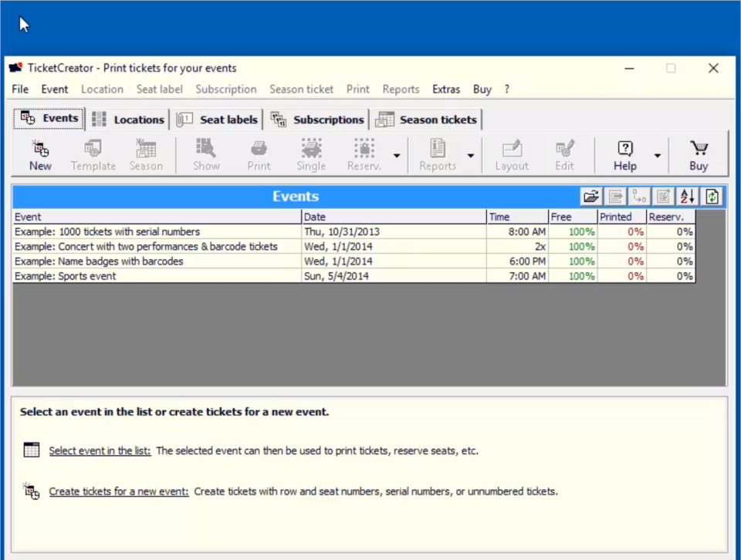This screenshot has height=560, width=741.
Task: Expand the Reserv. dropdown arrow
Action: pos(397,156)
